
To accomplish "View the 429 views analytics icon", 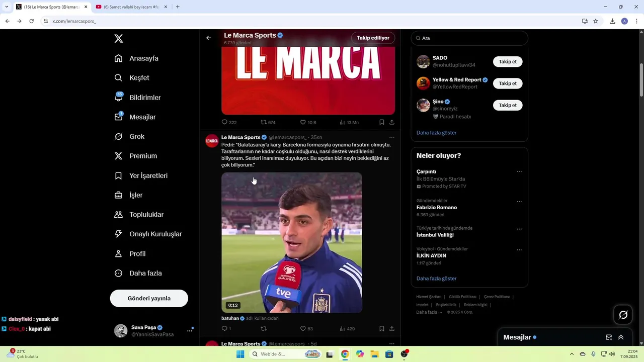I will [347, 329].
